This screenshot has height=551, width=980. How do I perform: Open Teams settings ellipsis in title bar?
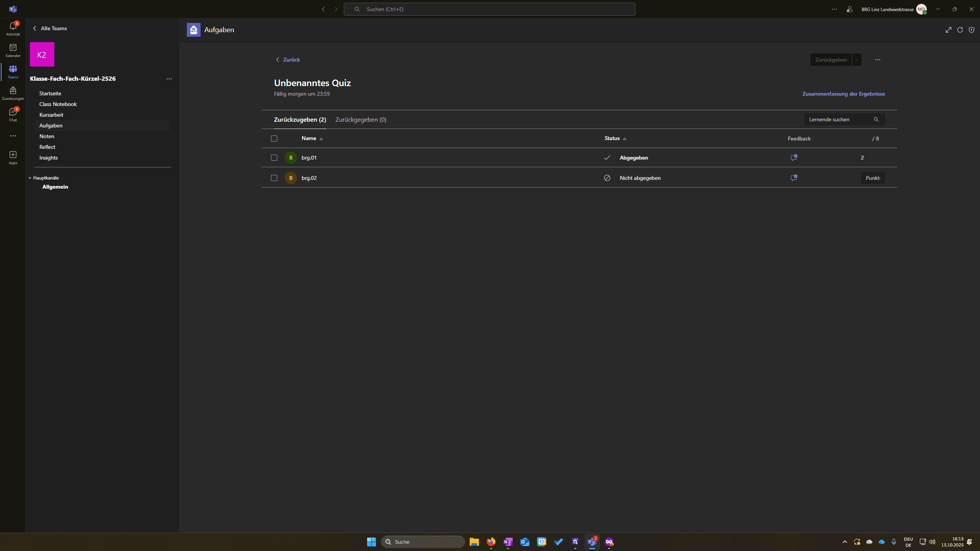835,9
